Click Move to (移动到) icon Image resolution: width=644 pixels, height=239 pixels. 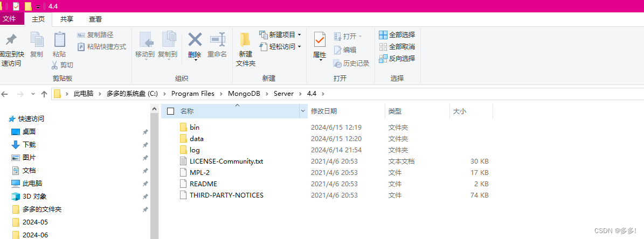pos(146,40)
